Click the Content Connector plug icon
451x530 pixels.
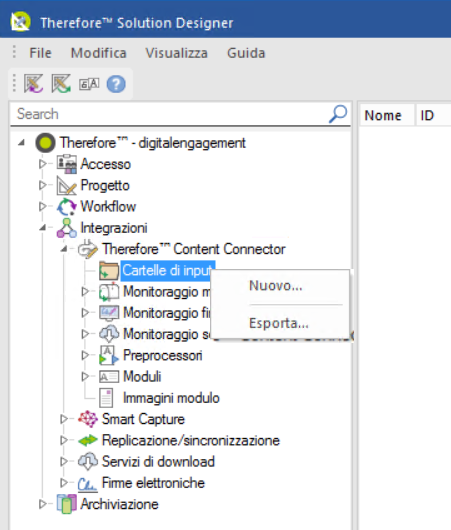[x=88, y=249]
